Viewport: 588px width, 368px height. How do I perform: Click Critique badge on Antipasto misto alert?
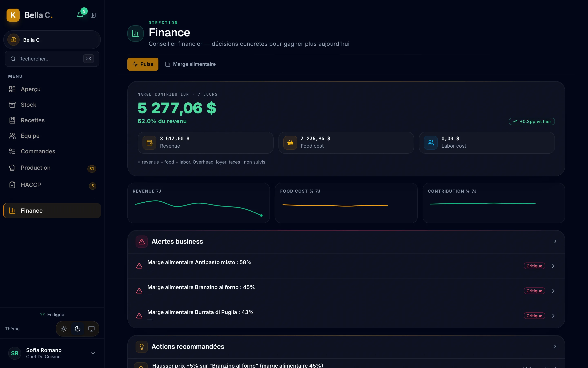(x=534, y=266)
